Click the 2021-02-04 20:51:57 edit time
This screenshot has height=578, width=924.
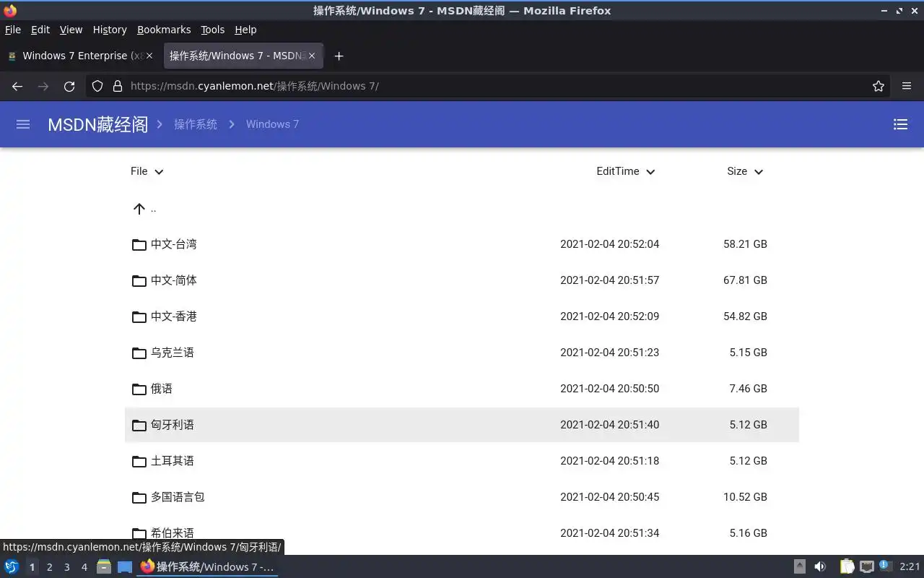click(610, 280)
